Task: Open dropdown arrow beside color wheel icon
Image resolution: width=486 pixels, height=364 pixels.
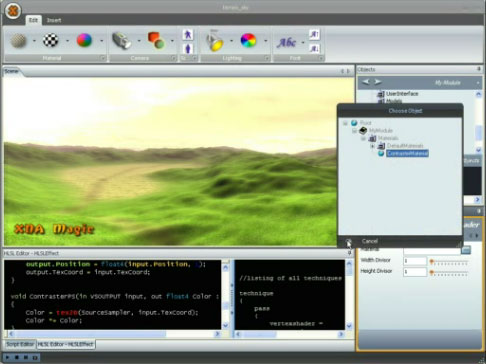Action: (x=266, y=41)
